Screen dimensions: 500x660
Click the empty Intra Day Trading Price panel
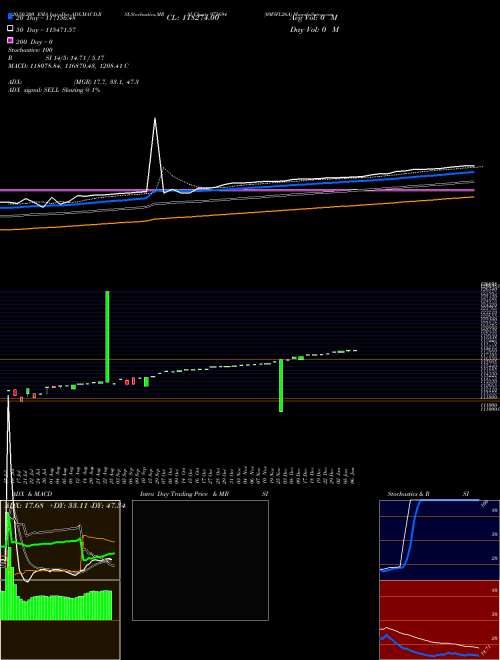click(x=200, y=560)
